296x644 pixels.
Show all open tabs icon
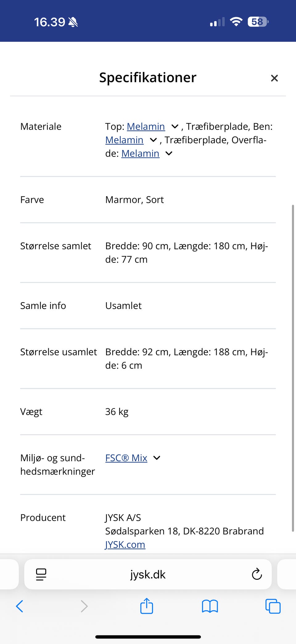click(273, 606)
